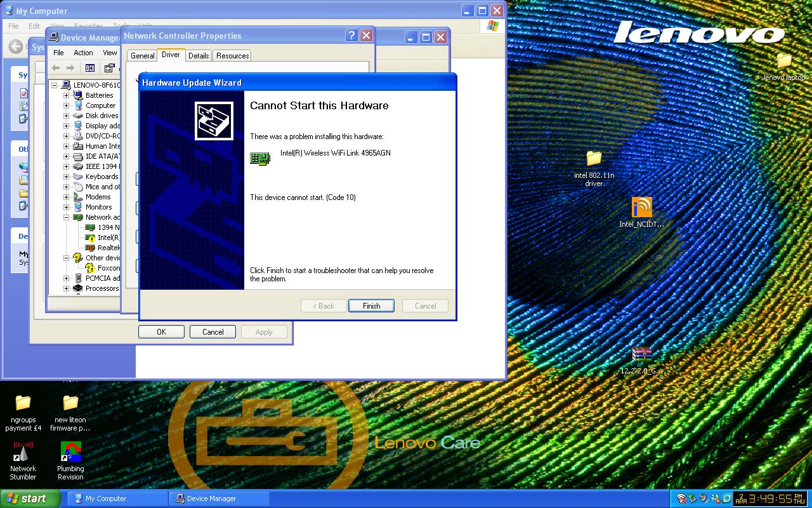Click show/hide console tree toolbar icon
812x508 pixels.
(89, 68)
